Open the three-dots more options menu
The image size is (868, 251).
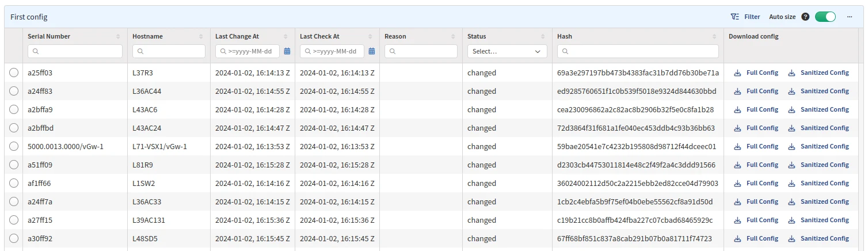(849, 17)
